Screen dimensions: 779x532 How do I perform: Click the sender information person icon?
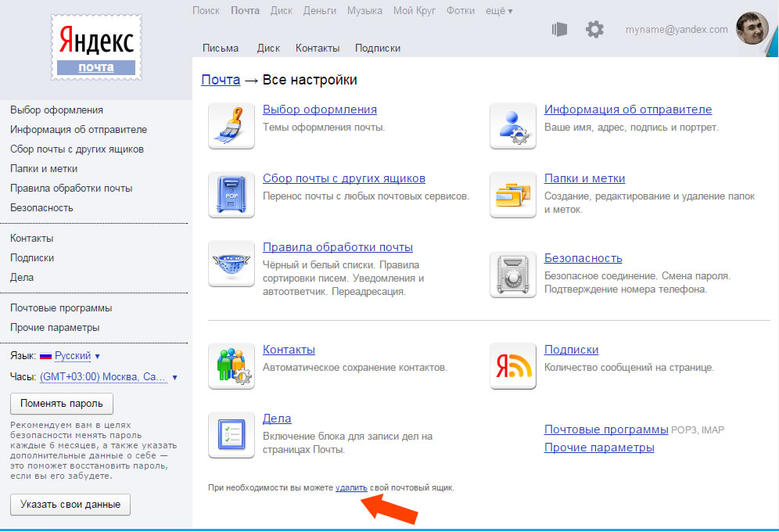pos(513,126)
